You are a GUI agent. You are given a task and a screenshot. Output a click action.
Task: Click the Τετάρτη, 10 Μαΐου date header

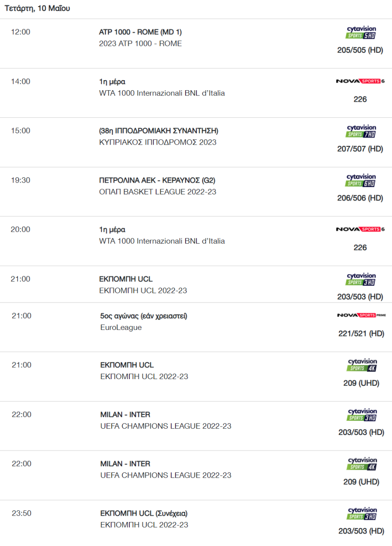[37, 9]
